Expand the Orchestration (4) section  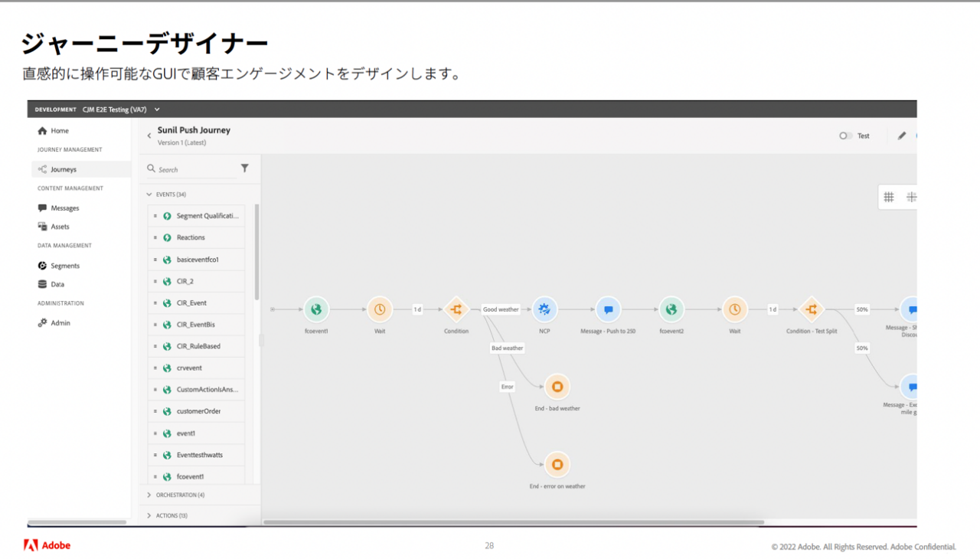(x=149, y=495)
